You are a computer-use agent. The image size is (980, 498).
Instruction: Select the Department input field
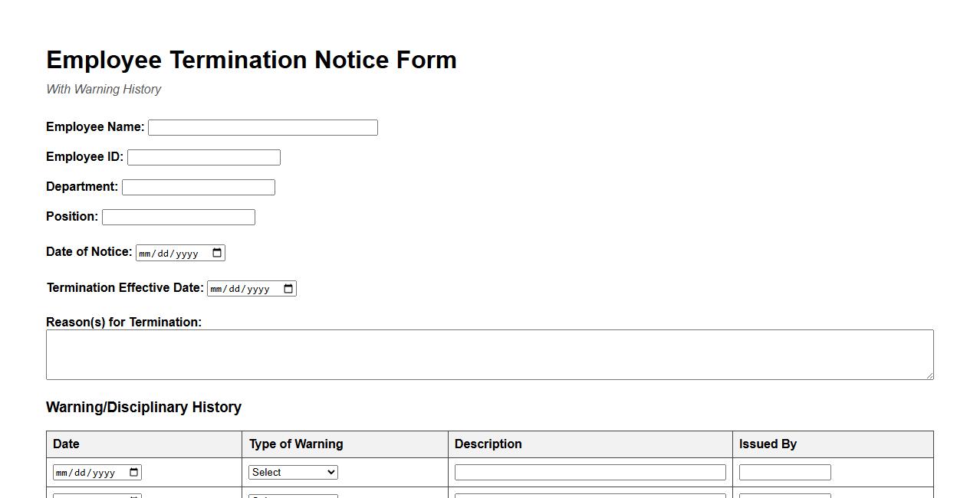point(198,186)
